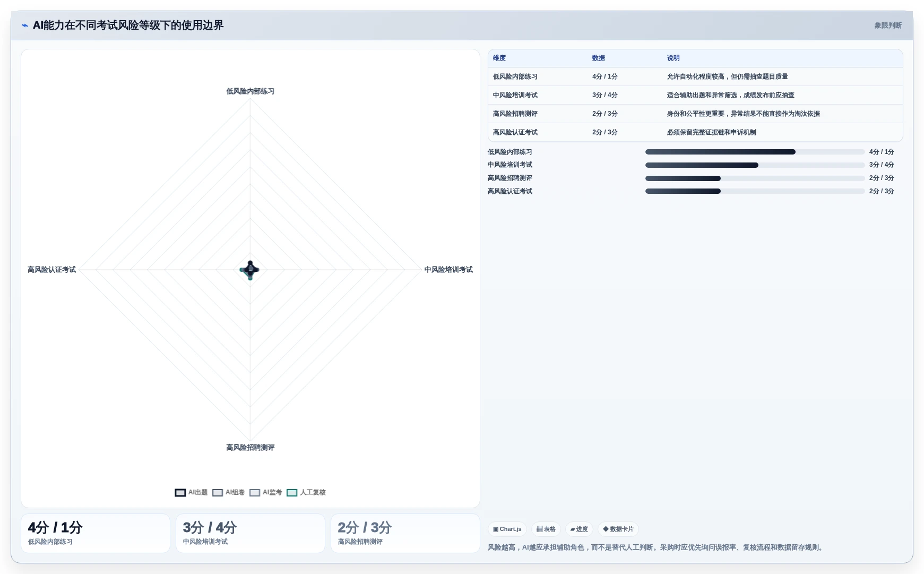This screenshot has height=574, width=924.
Task: Click description 必须保留完整证据链和申诉机制
Action: coord(712,133)
